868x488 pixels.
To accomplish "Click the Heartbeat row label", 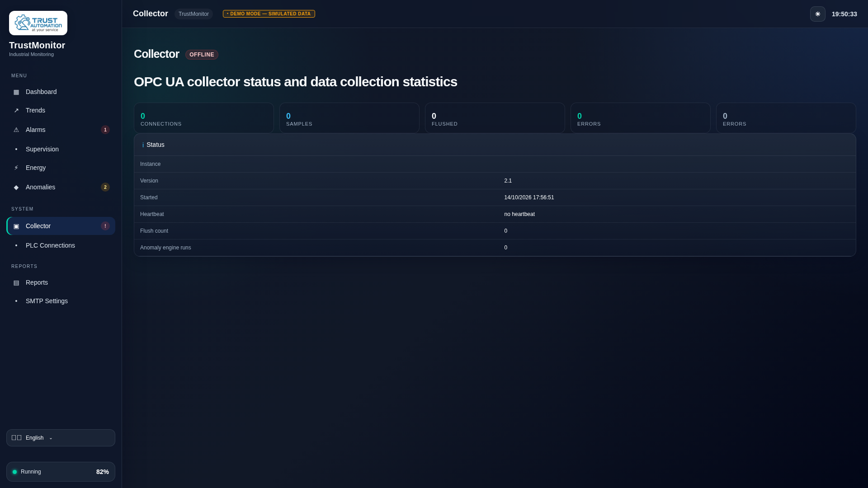I will [152, 214].
